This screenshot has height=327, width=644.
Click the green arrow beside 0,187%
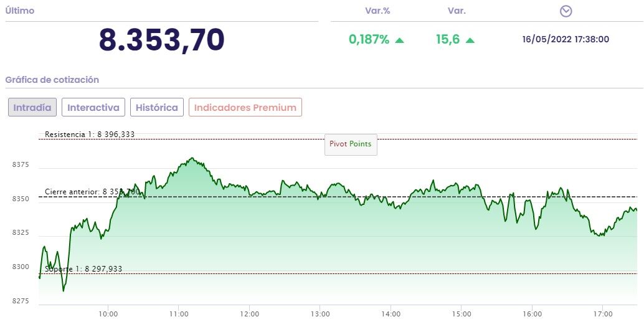click(x=400, y=40)
